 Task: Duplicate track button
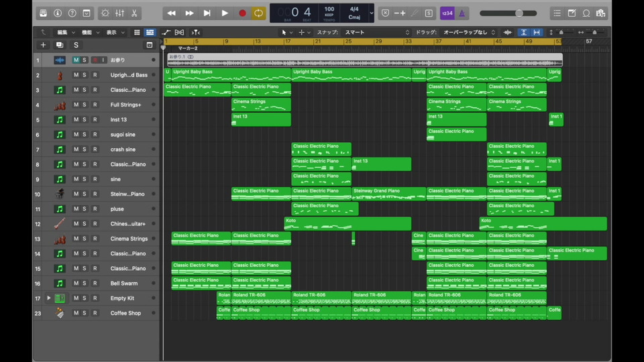click(60, 45)
